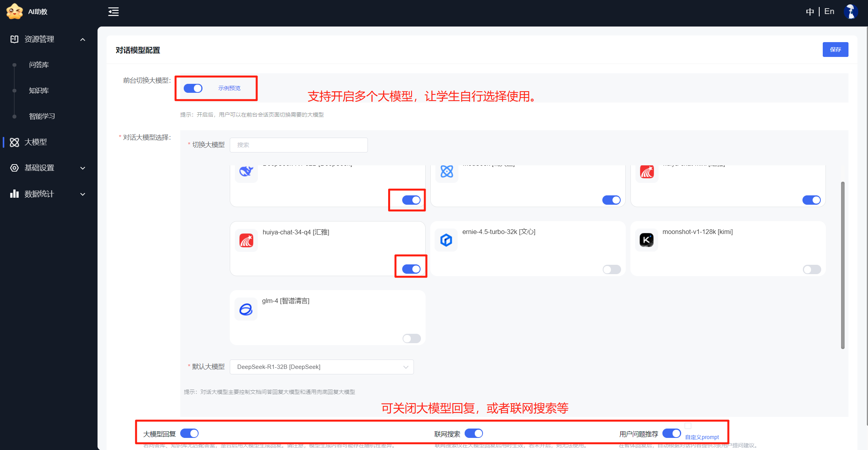Click the huiya-chat-34-q4 [汇雅] label
The width and height of the screenshot is (868, 450).
(296, 232)
